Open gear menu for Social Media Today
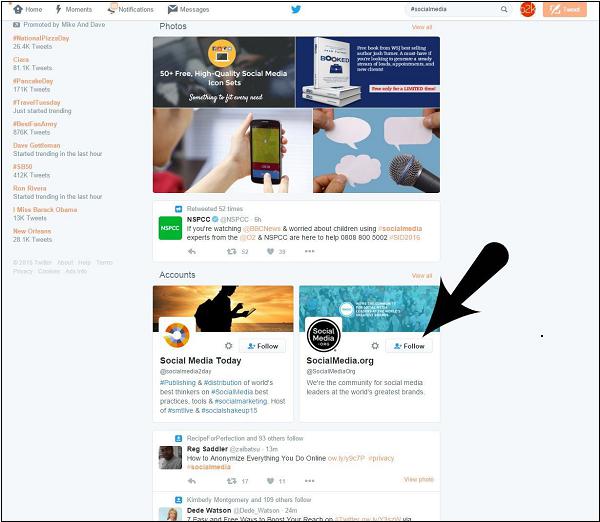Viewport: 600px width, 522px height. (228, 346)
